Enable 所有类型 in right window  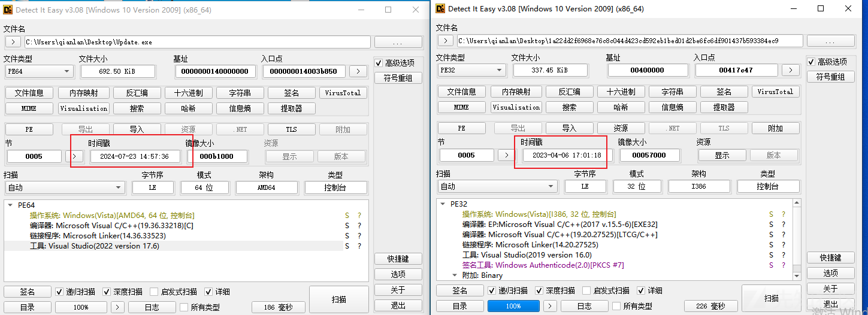point(616,306)
